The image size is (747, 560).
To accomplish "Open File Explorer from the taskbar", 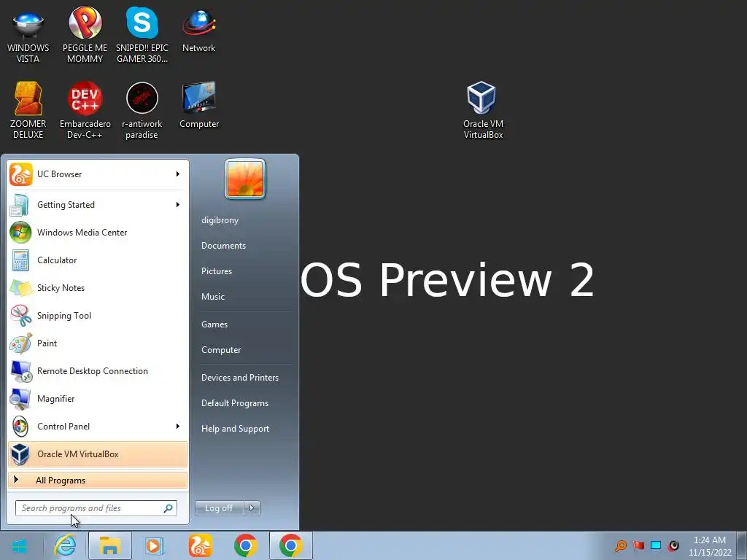I will 109,545.
